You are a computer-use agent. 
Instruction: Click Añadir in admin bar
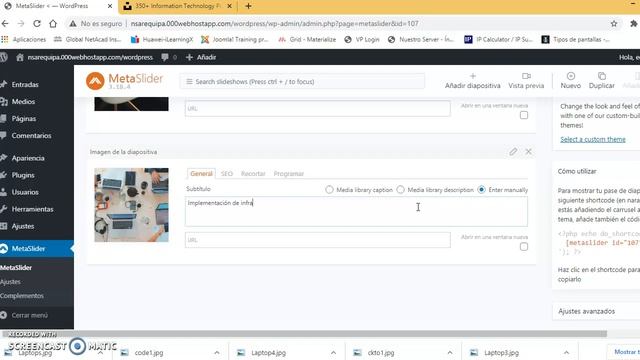pyautogui.click(x=201, y=57)
